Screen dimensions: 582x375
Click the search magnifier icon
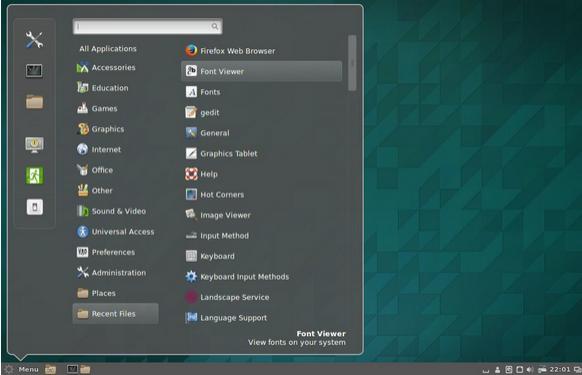(x=215, y=26)
